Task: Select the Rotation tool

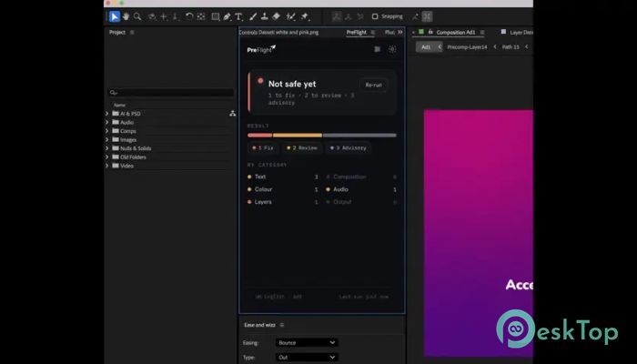Action: (x=189, y=16)
